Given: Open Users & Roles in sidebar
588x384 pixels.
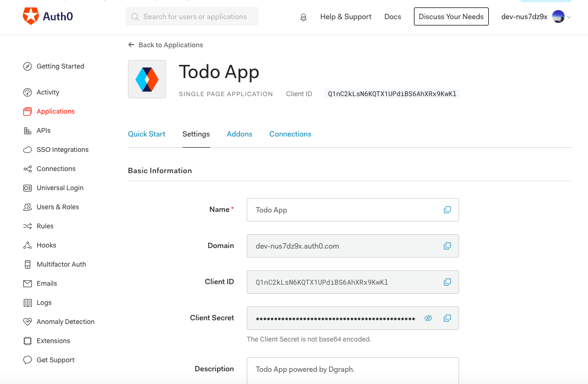Looking at the screenshot, I should pos(58,207).
